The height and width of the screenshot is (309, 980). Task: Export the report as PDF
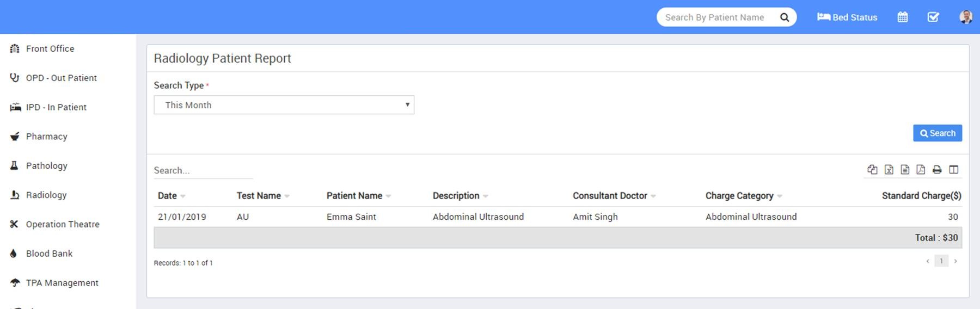[x=921, y=170]
